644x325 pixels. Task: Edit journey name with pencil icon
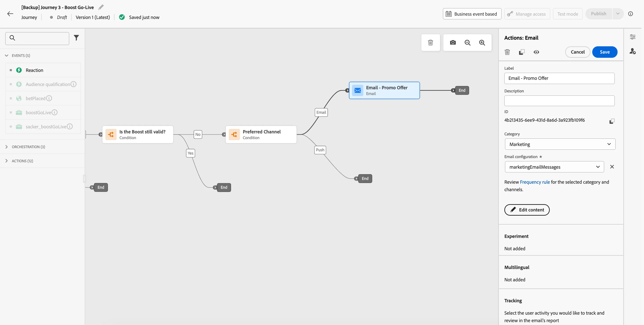101,7
